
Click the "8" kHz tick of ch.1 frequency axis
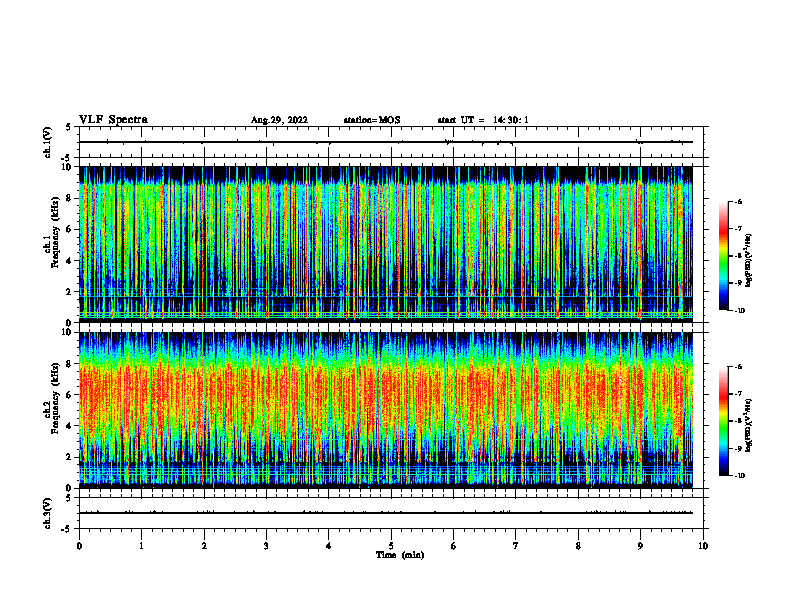coord(70,198)
